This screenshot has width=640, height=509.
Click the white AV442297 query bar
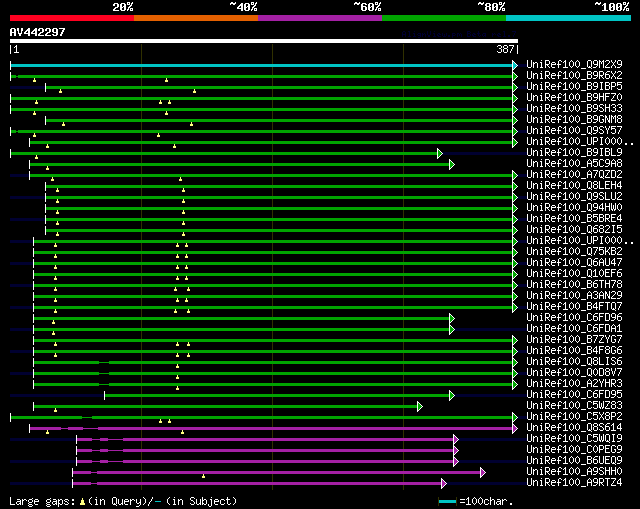tap(264, 41)
